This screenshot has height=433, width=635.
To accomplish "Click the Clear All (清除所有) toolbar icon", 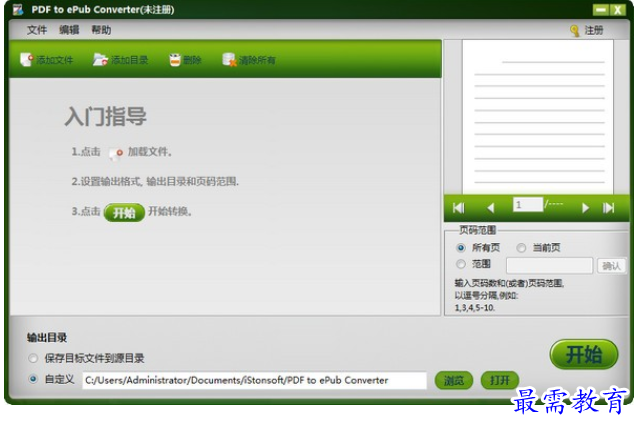I will 229,60.
